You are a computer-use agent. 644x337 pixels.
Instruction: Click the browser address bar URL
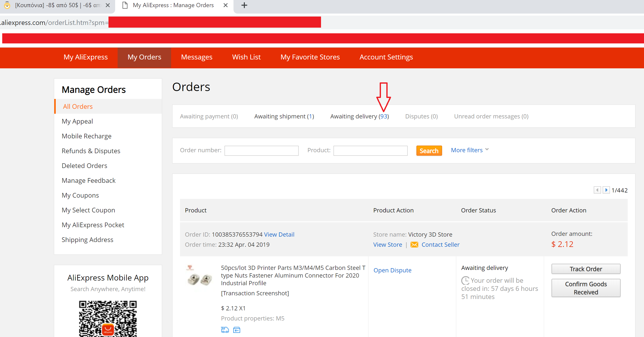click(x=54, y=22)
